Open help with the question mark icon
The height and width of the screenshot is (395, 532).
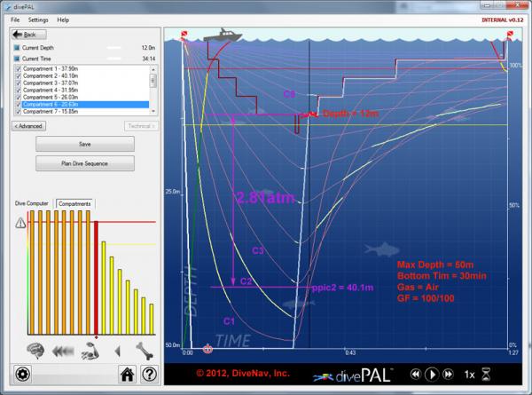(x=149, y=375)
